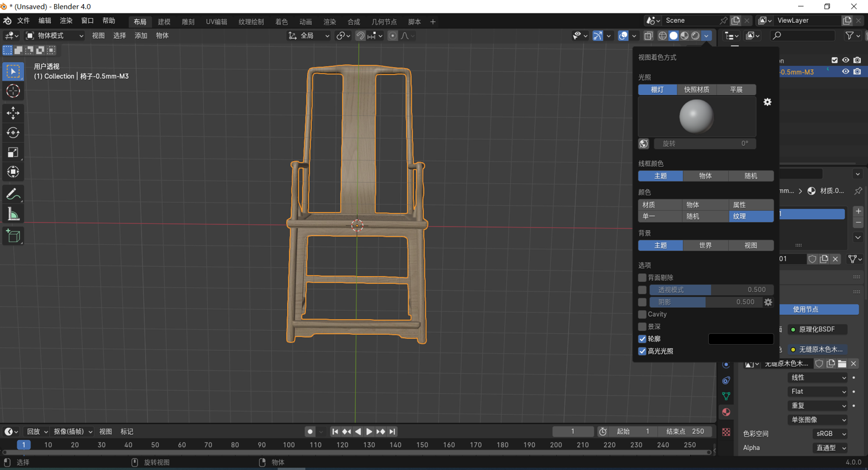
Task: Adjust the 透视模式 0.500 slider
Action: (711, 290)
